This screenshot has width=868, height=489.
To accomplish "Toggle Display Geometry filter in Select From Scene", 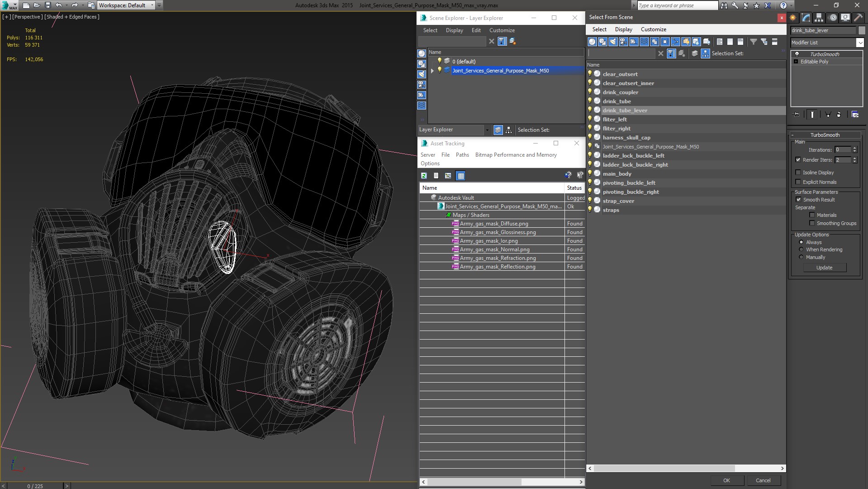I will point(592,42).
